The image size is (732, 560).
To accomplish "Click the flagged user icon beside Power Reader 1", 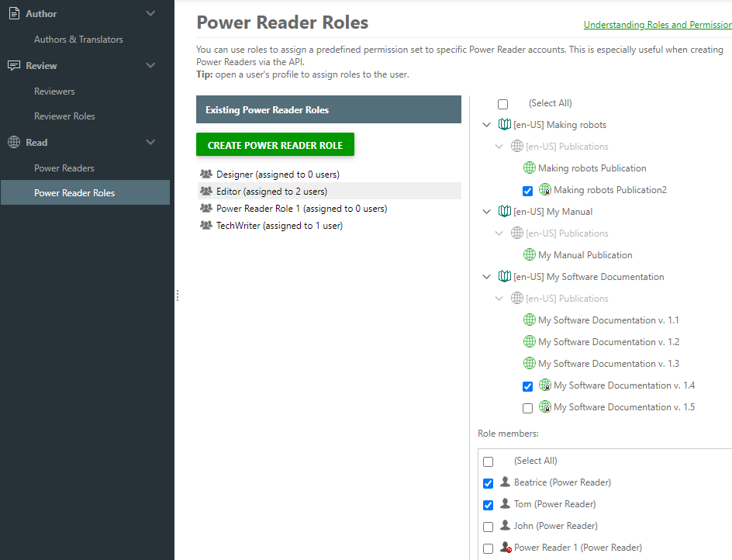I will (506, 547).
